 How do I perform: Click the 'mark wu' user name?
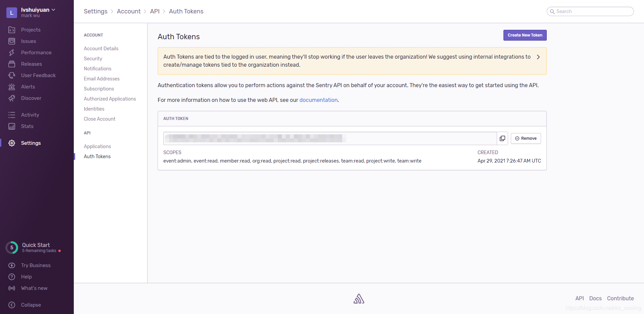pyautogui.click(x=30, y=15)
